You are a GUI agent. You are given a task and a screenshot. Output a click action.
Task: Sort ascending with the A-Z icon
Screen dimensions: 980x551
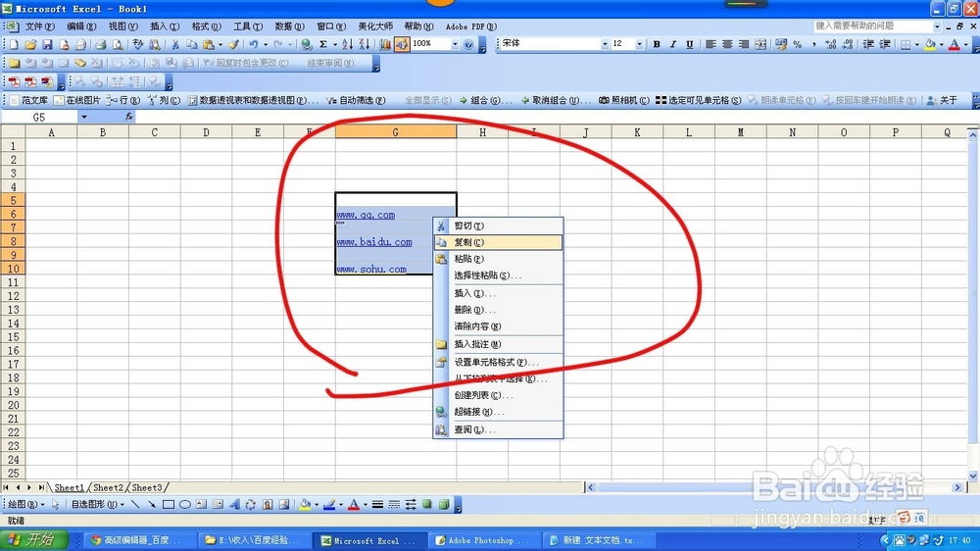click(x=348, y=44)
